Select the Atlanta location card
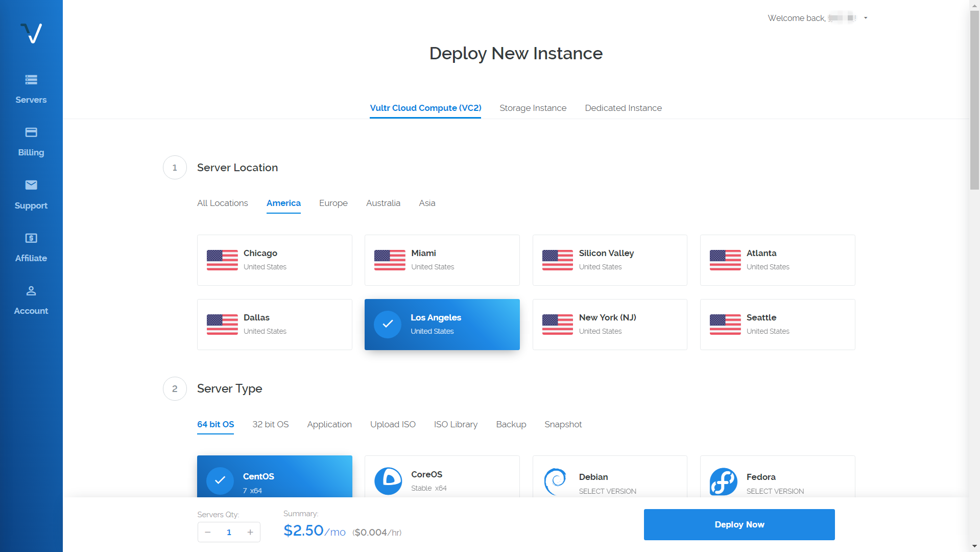Screen dimensions: 980x552 point(778,260)
